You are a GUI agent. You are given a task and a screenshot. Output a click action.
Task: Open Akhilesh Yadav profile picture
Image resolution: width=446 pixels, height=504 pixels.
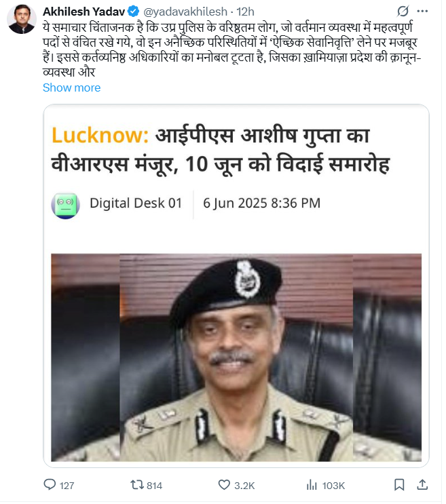(22, 19)
